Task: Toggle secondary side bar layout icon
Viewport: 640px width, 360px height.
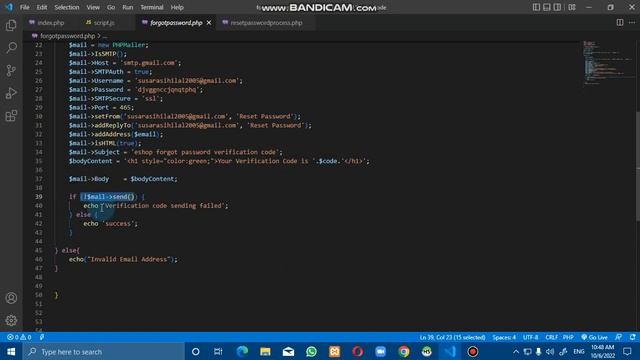Action: (557, 7)
